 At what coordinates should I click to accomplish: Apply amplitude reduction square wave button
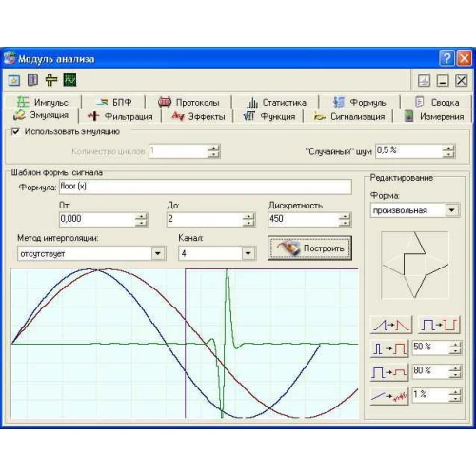pyautogui.click(x=389, y=372)
